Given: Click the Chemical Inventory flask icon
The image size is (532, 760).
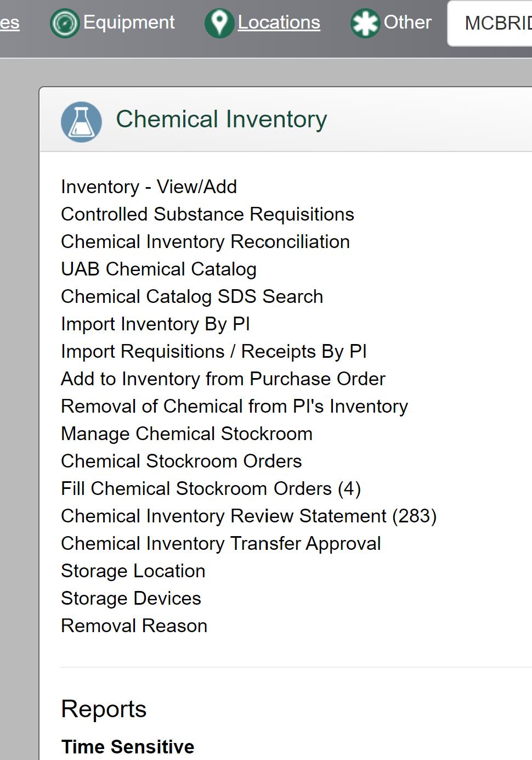Looking at the screenshot, I should 81,122.
